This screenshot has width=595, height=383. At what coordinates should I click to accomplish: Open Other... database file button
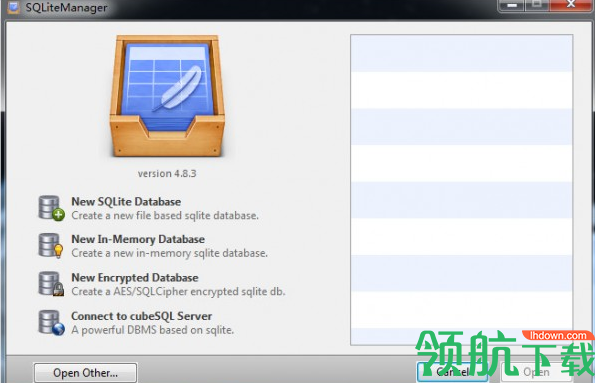(x=85, y=373)
